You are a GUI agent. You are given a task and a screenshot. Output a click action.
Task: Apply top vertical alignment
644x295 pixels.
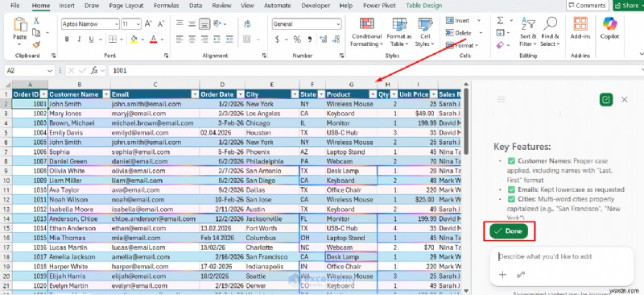pos(180,23)
